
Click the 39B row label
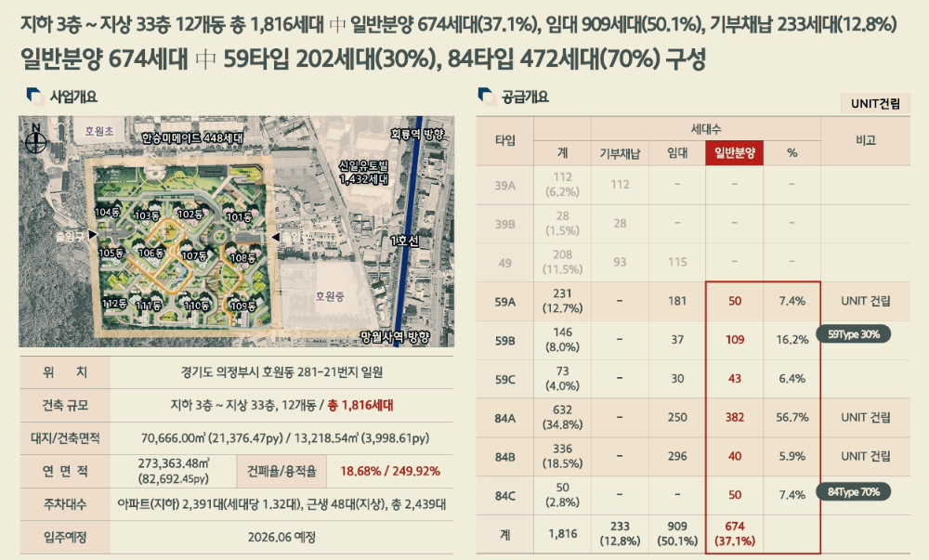coord(504,225)
